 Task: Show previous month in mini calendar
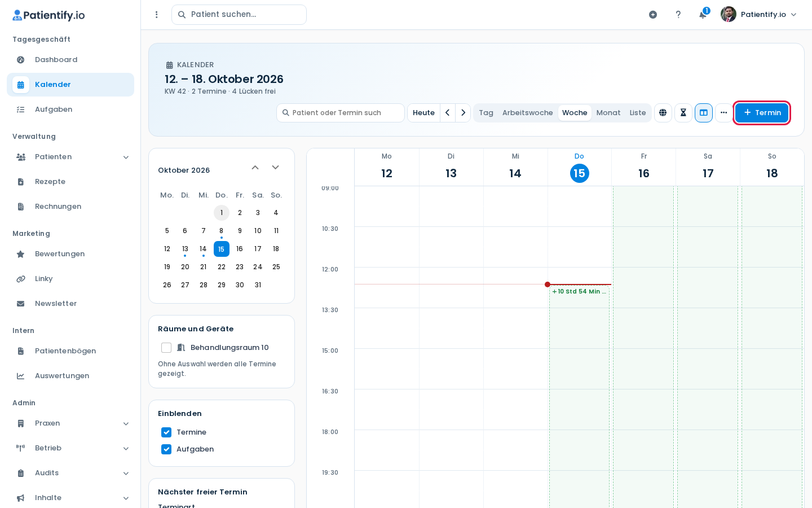click(255, 168)
